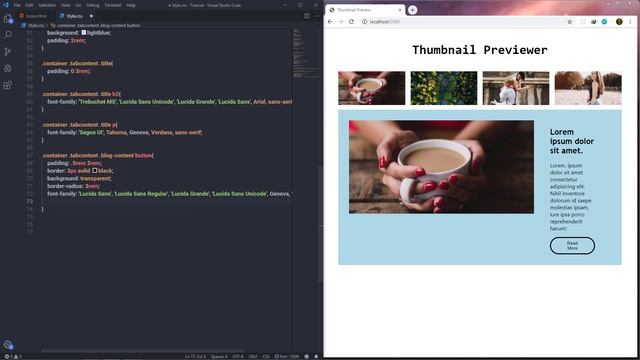The image size is (640, 360).
Task: Open the Debug view in activity bar
Action: 8,68
